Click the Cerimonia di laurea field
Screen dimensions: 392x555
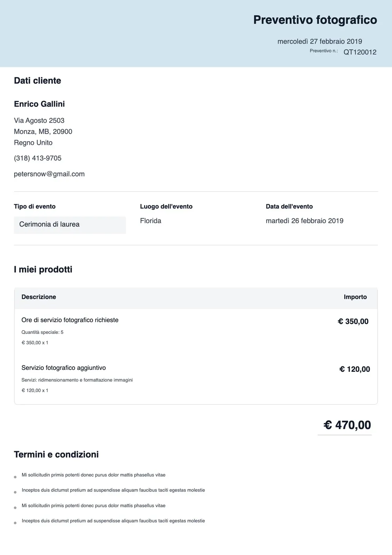[70, 225]
